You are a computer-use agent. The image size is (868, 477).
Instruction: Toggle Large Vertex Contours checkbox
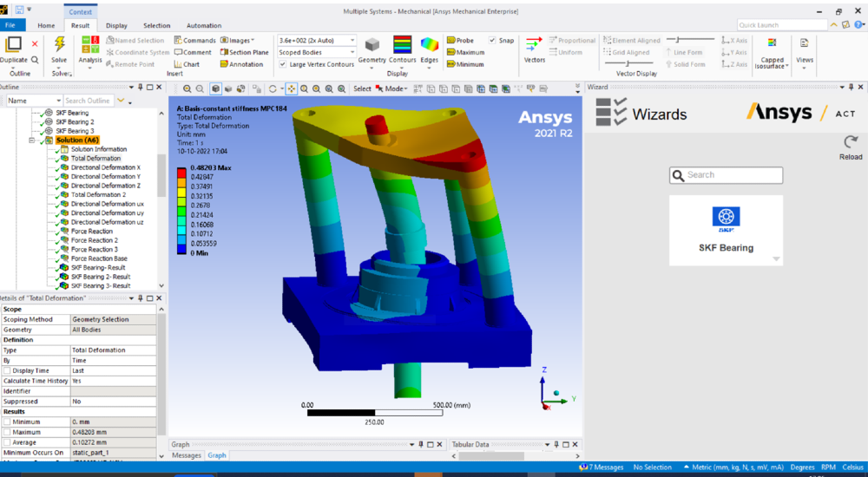[x=283, y=65]
